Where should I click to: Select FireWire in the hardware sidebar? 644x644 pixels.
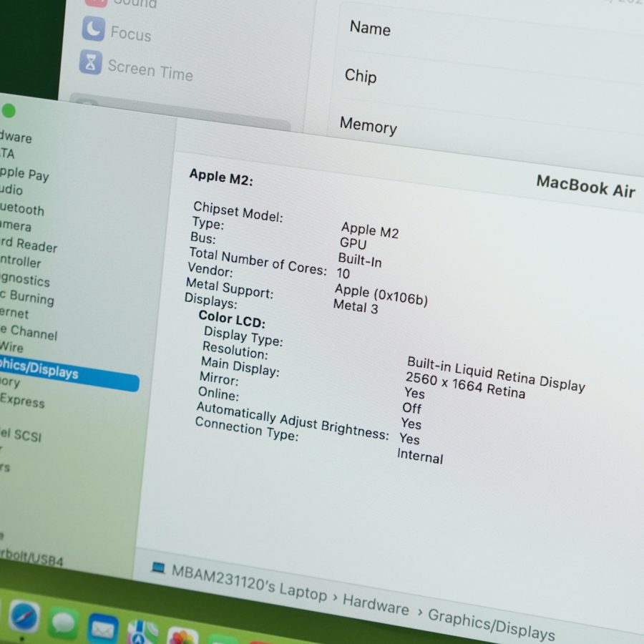[x=12, y=347]
